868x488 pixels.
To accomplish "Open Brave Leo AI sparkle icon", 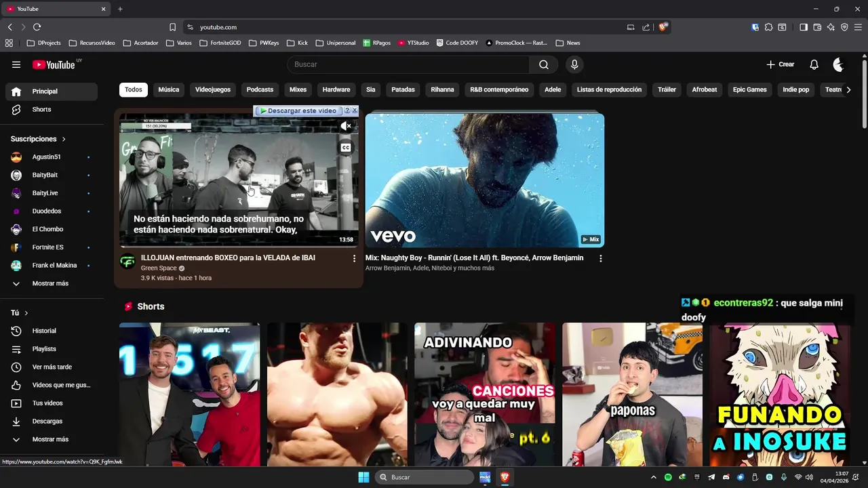I will tap(831, 27).
